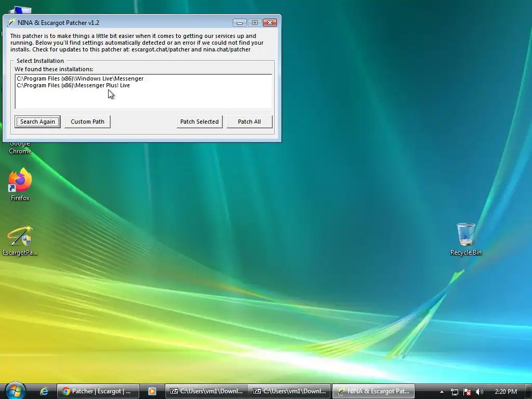Activate the NINA & Escargot Patcher taskbar button
The height and width of the screenshot is (399, 532).
tap(373, 391)
